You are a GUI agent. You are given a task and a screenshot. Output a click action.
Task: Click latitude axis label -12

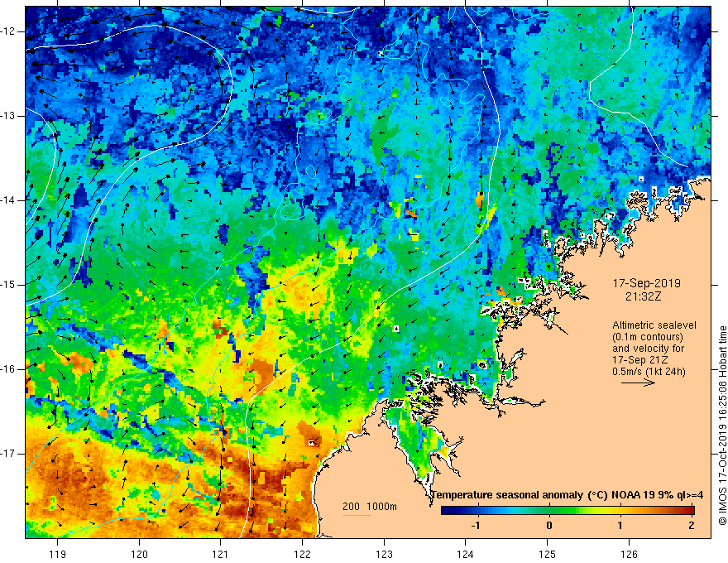tap(9, 31)
